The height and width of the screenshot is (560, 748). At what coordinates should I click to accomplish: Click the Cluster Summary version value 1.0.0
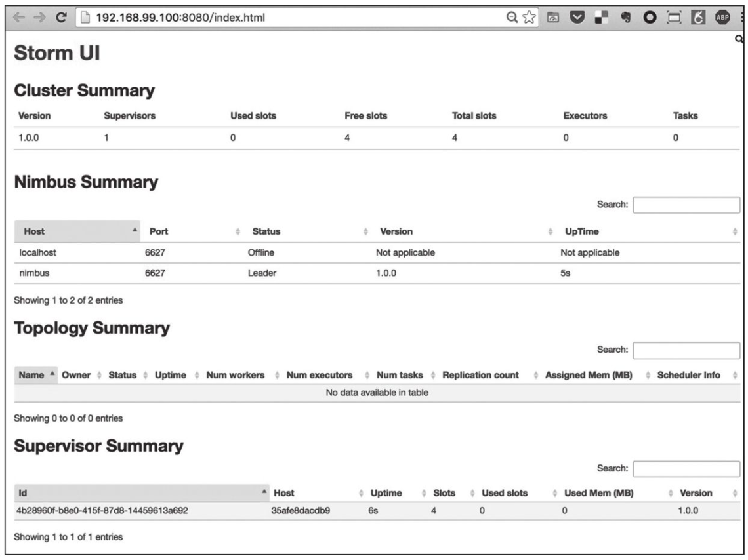click(x=29, y=138)
